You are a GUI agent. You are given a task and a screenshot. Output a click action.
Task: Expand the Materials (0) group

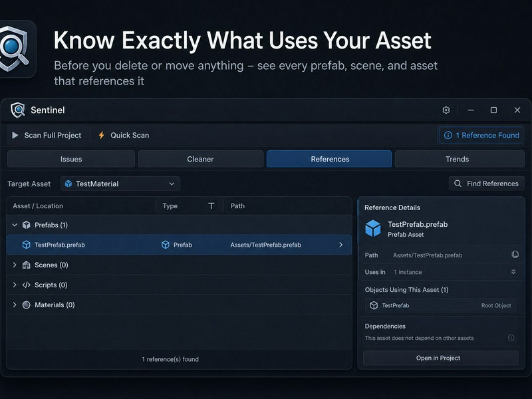point(15,305)
